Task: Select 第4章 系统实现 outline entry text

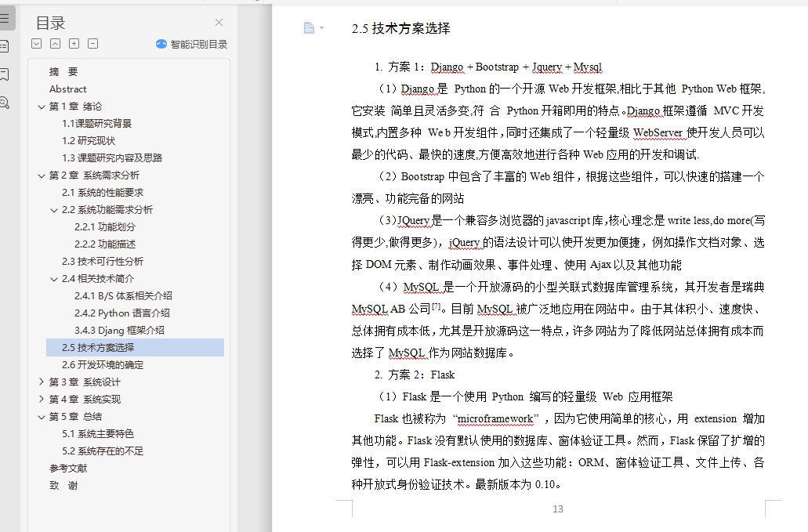Action: (85, 400)
